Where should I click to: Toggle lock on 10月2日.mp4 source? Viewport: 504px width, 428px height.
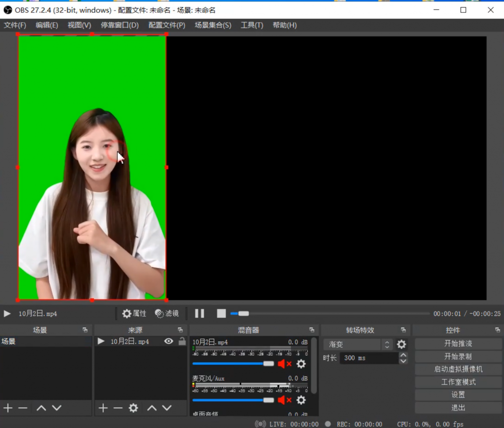point(182,341)
